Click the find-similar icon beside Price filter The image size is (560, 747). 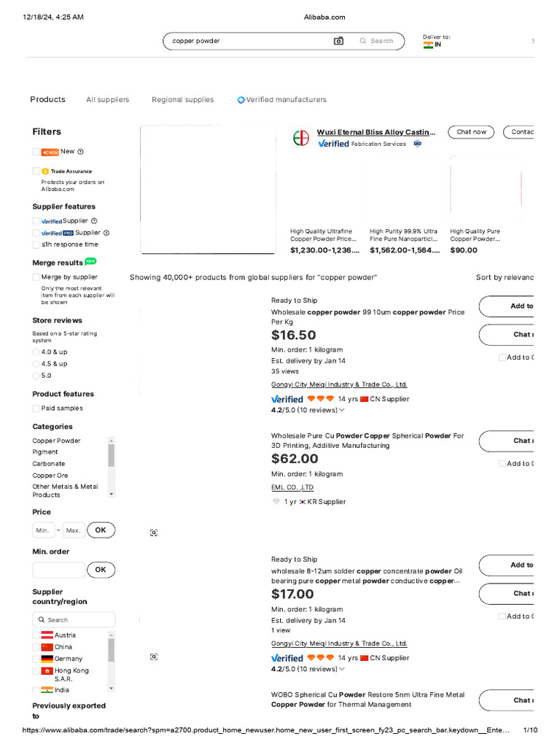click(x=153, y=533)
